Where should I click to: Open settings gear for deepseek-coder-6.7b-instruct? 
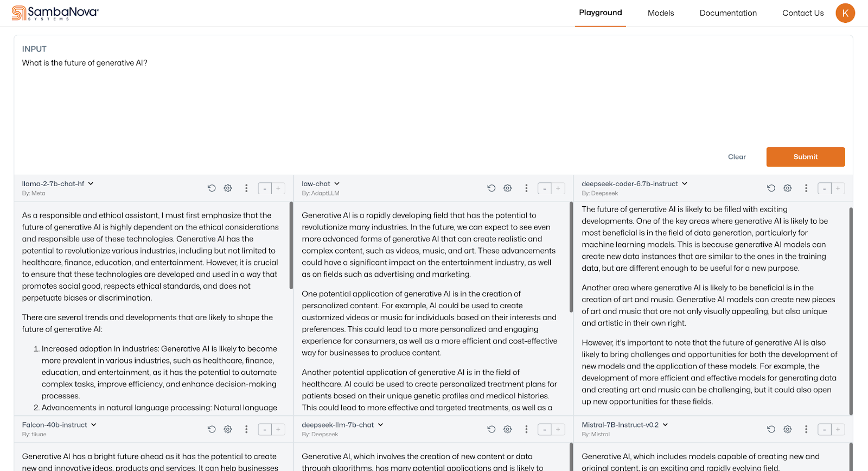[788, 188]
